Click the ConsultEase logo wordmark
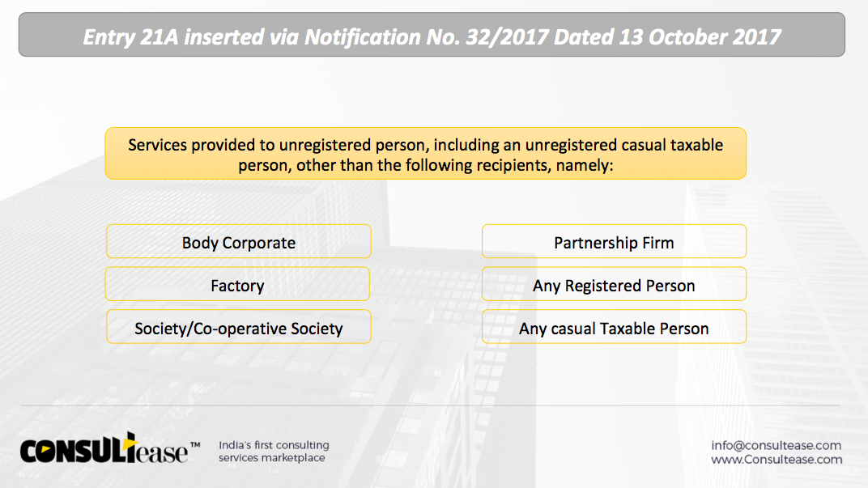The width and height of the screenshot is (868, 488). click(x=104, y=448)
